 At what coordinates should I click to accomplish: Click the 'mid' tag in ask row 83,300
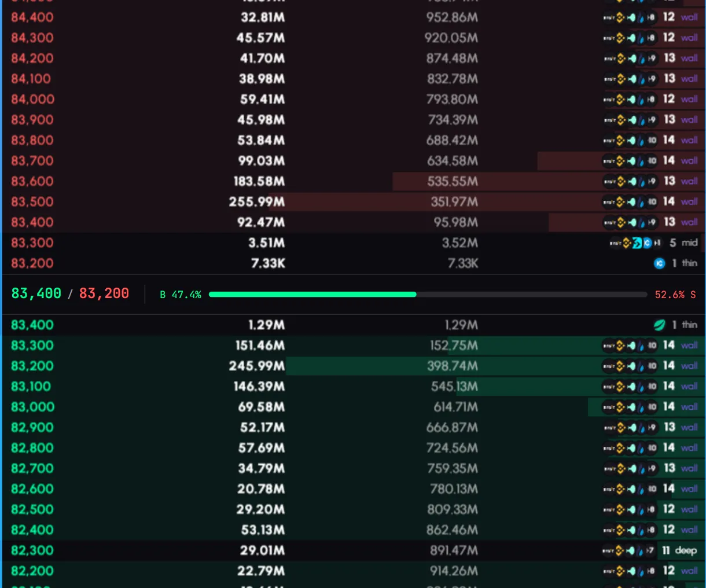coord(689,243)
